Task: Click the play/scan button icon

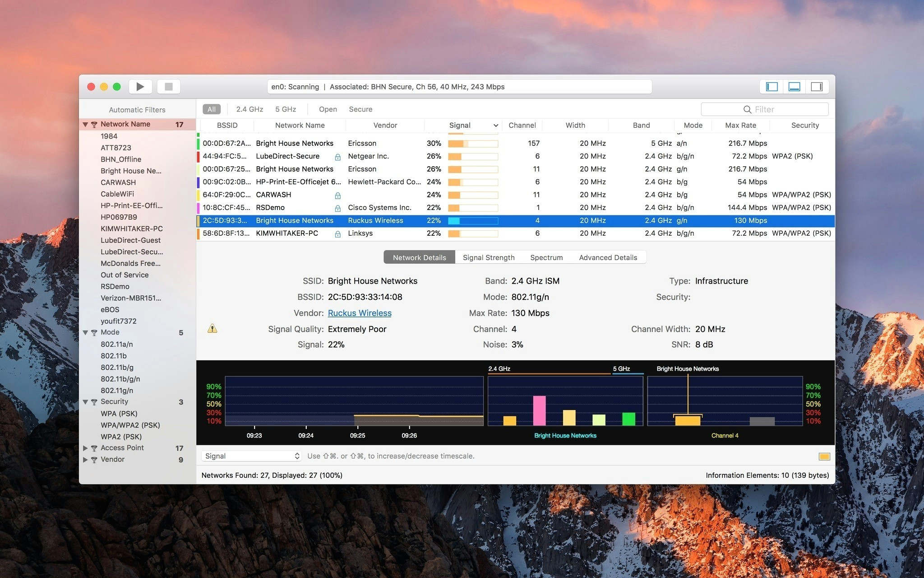Action: pyautogui.click(x=142, y=87)
